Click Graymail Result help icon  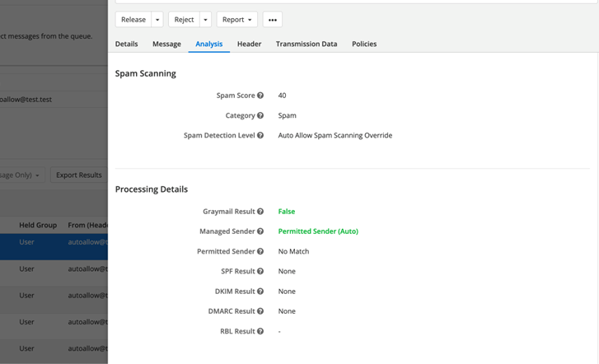tap(260, 212)
